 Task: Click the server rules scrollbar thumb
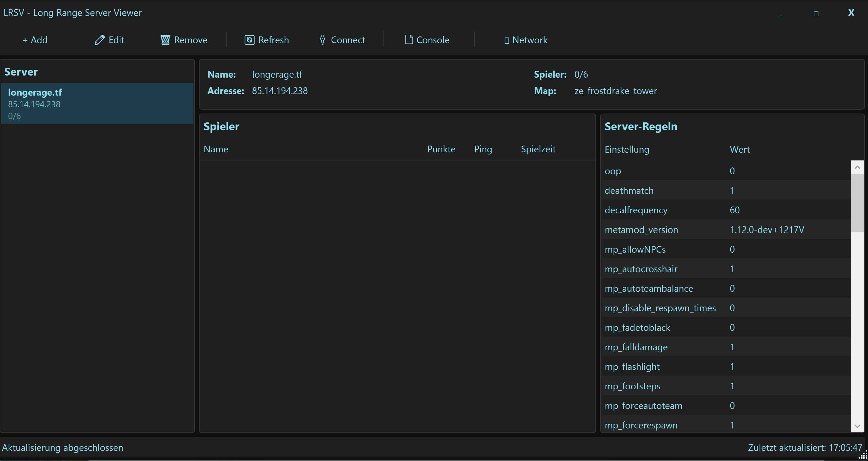[857, 202]
